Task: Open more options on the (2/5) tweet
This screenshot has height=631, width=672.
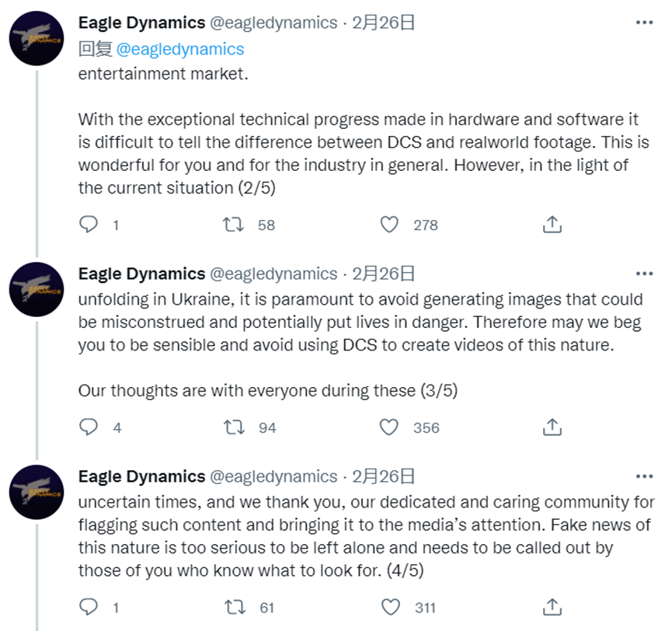Action: tap(645, 23)
